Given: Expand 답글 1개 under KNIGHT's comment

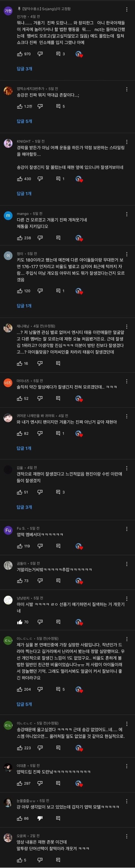Looking at the screenshot, I should (x=24, y=194).
